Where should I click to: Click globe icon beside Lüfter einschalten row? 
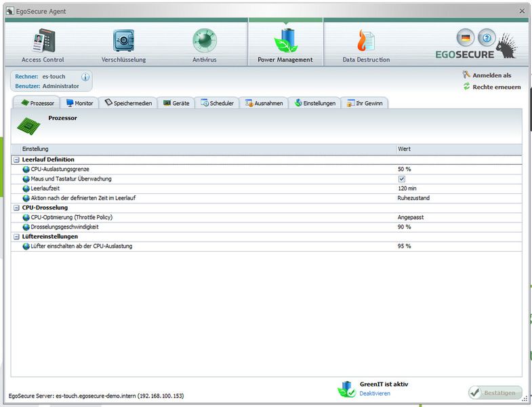[26, 246]
